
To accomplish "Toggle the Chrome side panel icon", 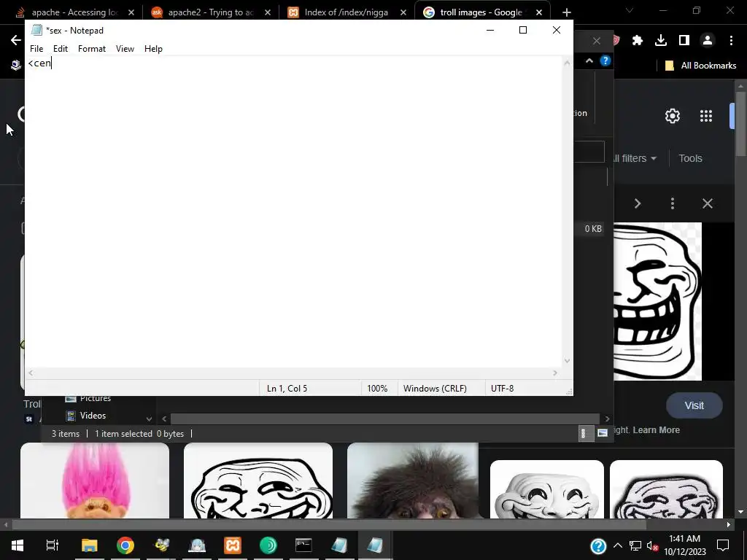I will pyautogui.click(x=684, y=41).
